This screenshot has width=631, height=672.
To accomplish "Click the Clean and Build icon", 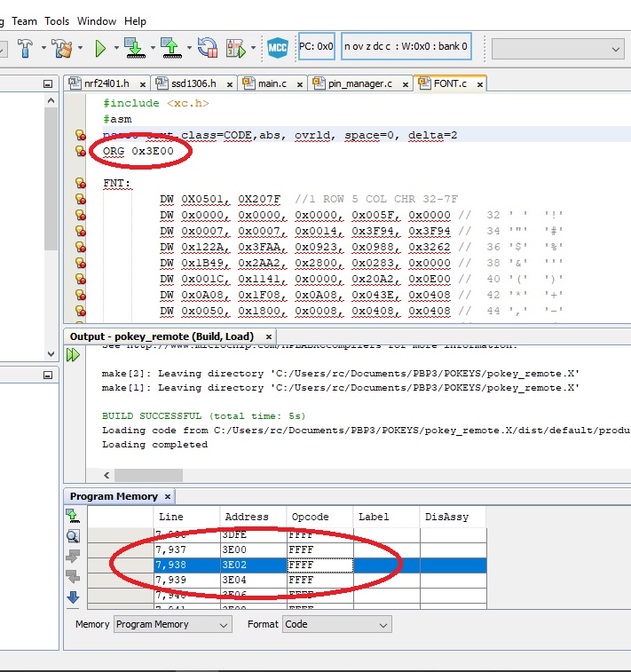I will click(x=61, y=46).
